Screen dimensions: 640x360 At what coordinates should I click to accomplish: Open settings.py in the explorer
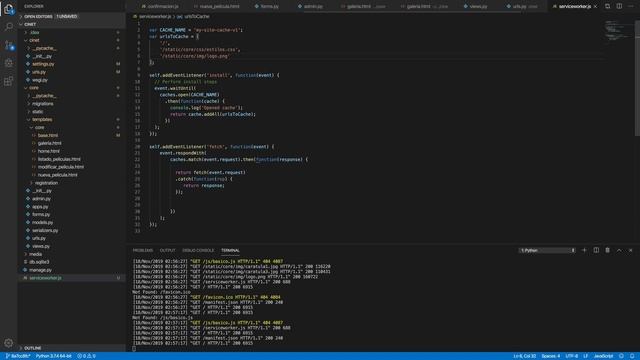point(43,64)
